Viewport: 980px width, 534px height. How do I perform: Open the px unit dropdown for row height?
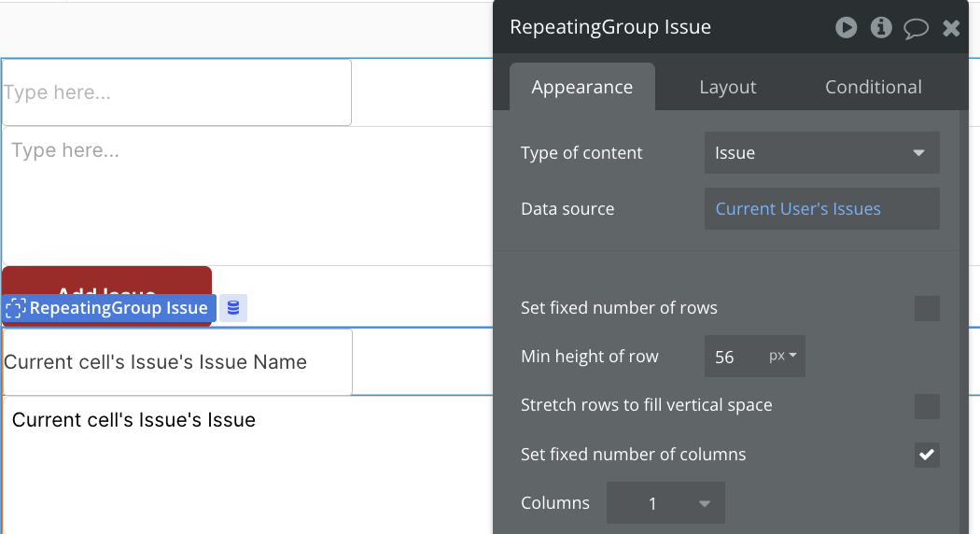click(x=783, y=356)
